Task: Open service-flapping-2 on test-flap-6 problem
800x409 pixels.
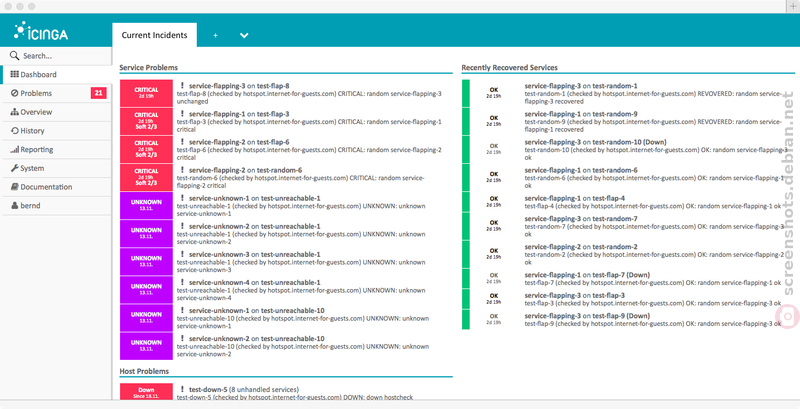Action: (x=239, y=142)
